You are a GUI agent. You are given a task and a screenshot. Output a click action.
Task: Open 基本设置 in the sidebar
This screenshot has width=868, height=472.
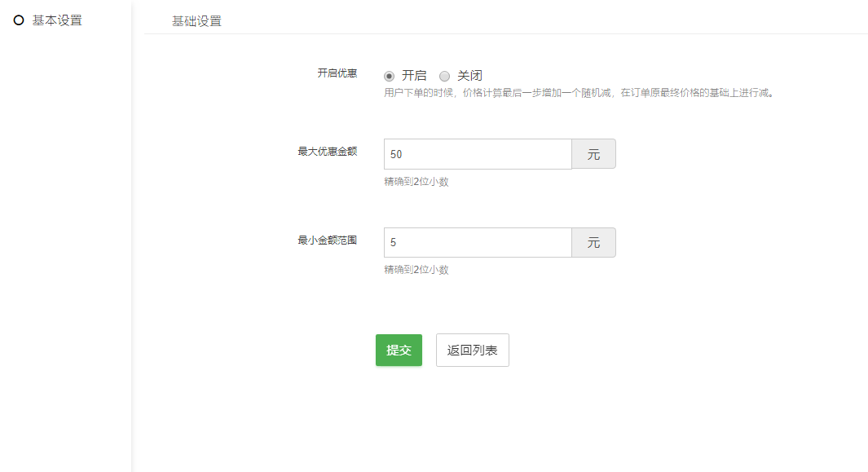(x=57, y=20)
